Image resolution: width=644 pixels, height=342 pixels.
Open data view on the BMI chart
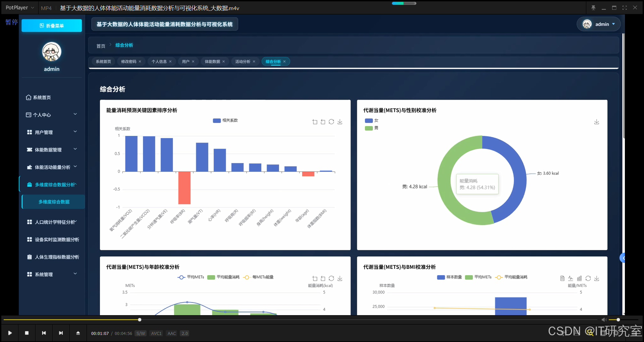coord(562,279)
